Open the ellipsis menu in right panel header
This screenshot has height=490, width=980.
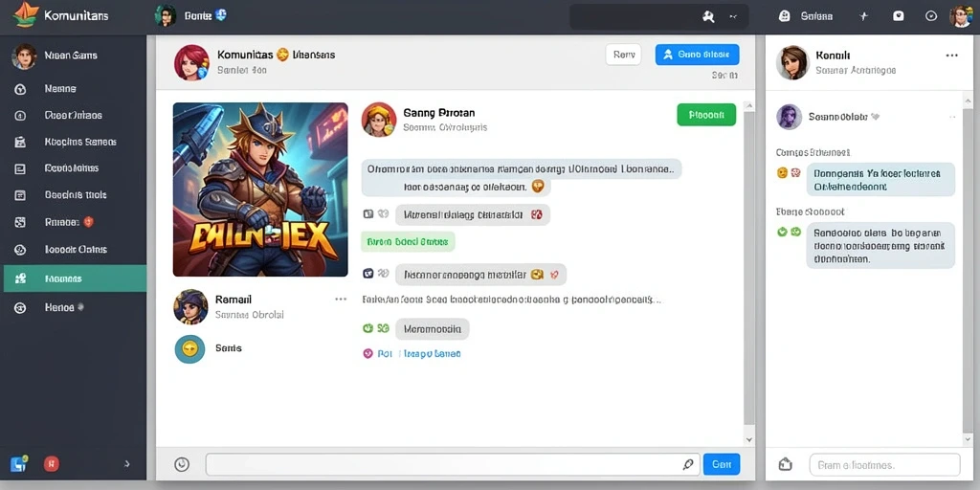(x=952, y=56)
